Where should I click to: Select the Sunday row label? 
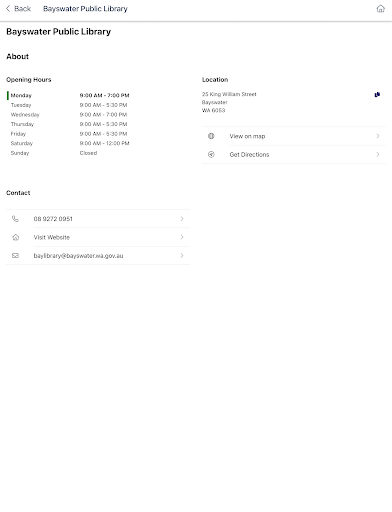20,153
